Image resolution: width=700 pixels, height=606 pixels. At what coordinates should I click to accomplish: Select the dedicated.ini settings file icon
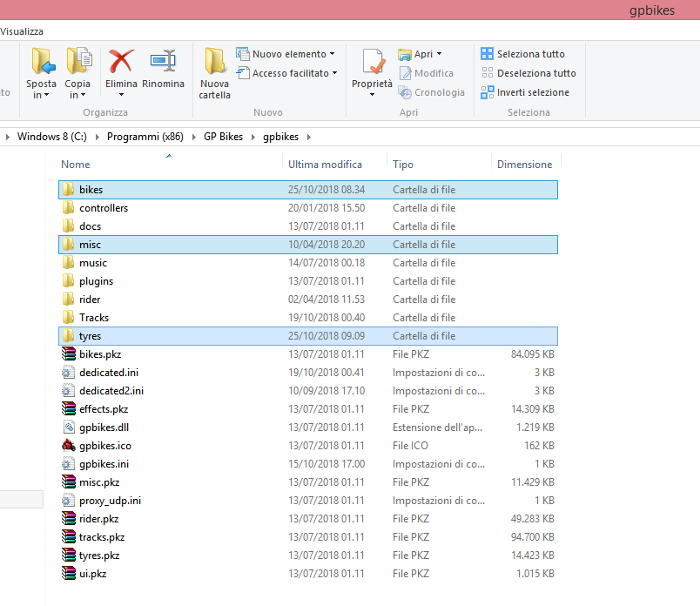(x=68, y=373)
